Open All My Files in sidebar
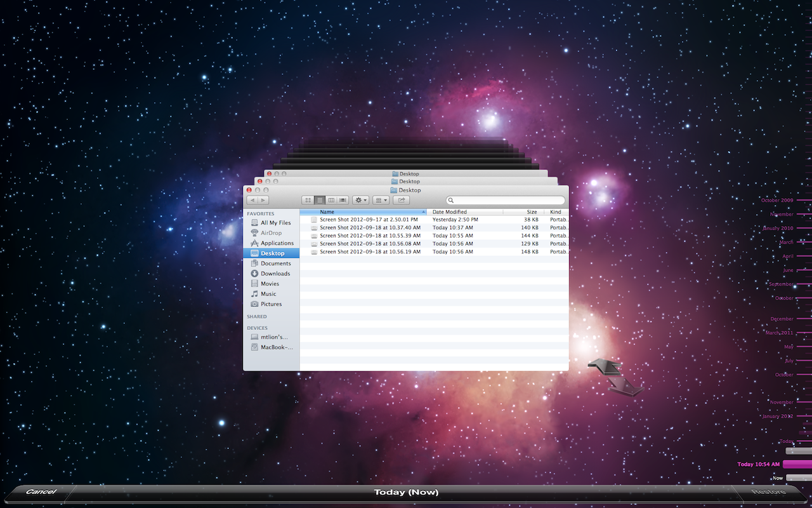 pyautogui.click(x=271, y=223)
